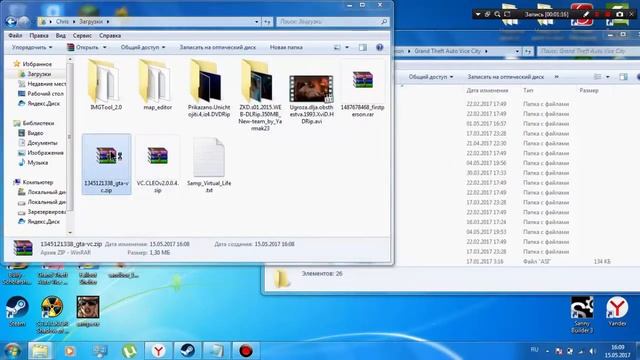Open Windows Explorer from the taskbar
The height and width of the screenshot is (360, 640).
point(40,351)
